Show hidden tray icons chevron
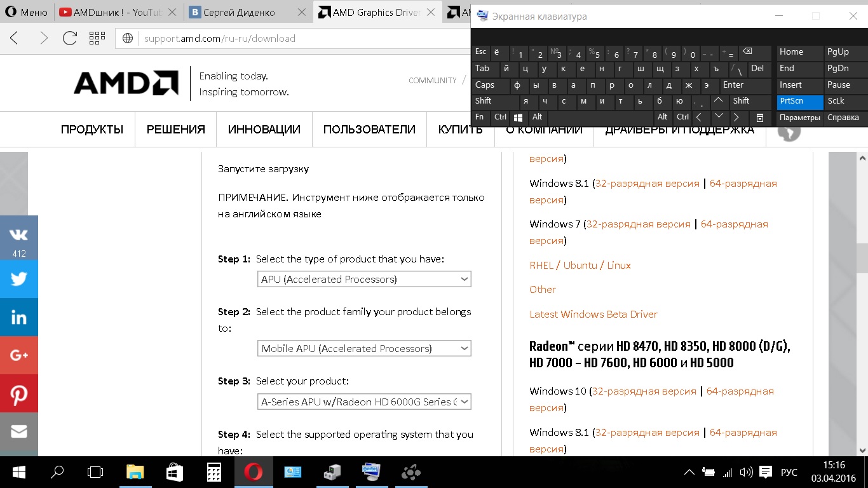868x488 pixels. [689, 472]
